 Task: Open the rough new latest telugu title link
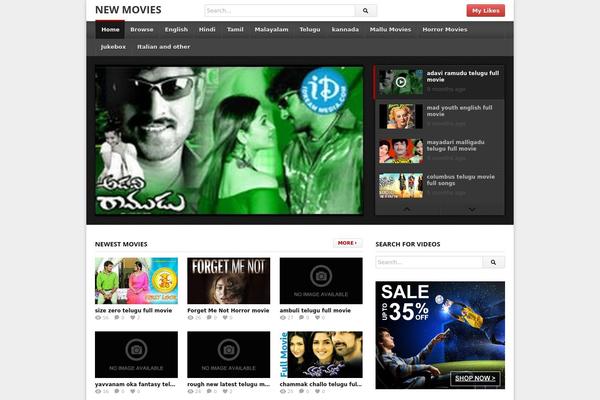[228, 384]
